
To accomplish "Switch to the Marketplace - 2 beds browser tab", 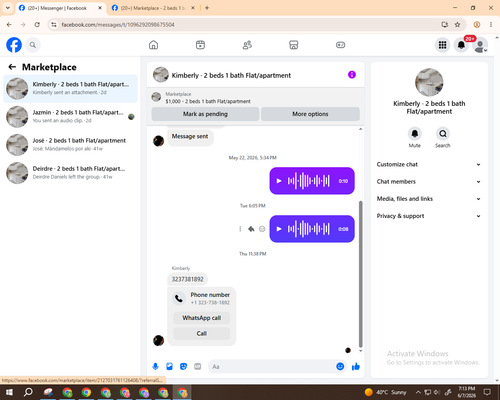I will [x=152, y=8].
